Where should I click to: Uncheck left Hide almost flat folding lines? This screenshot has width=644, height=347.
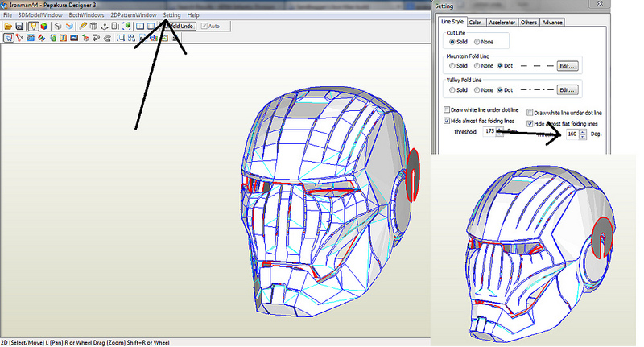[448, 120]
